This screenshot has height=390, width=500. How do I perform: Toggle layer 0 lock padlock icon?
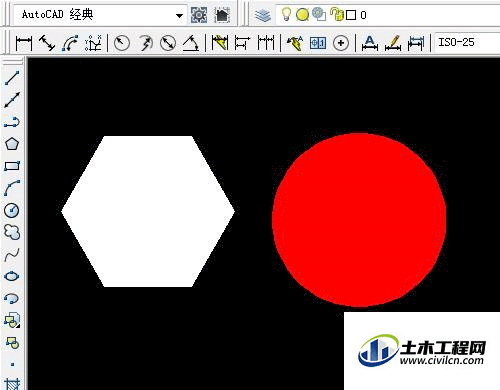337,14
